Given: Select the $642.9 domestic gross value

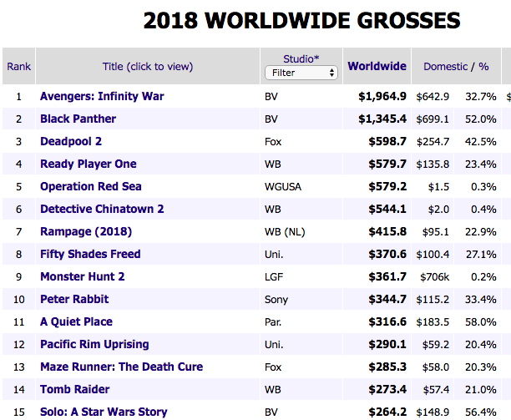Looking at the screenshot, I should [433, 97].
